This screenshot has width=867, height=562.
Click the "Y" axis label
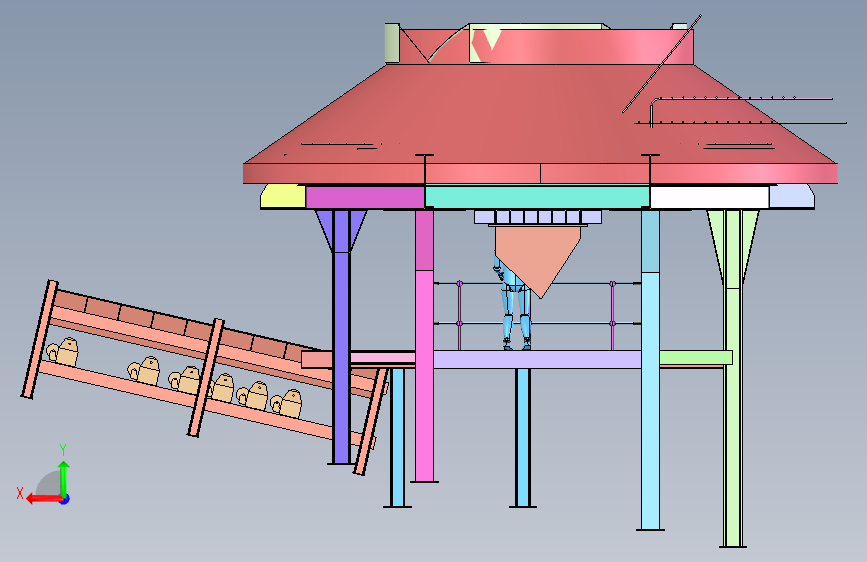pyautogui.click(x=63, y=450)
